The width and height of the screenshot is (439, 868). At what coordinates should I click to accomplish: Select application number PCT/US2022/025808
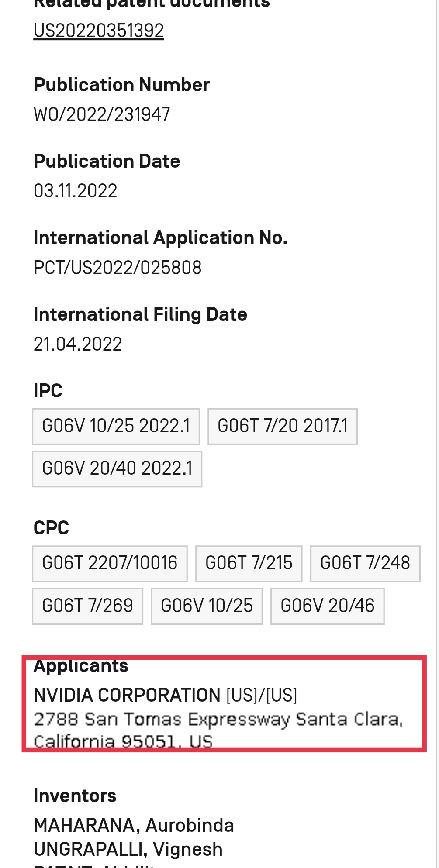click(118, 268)
